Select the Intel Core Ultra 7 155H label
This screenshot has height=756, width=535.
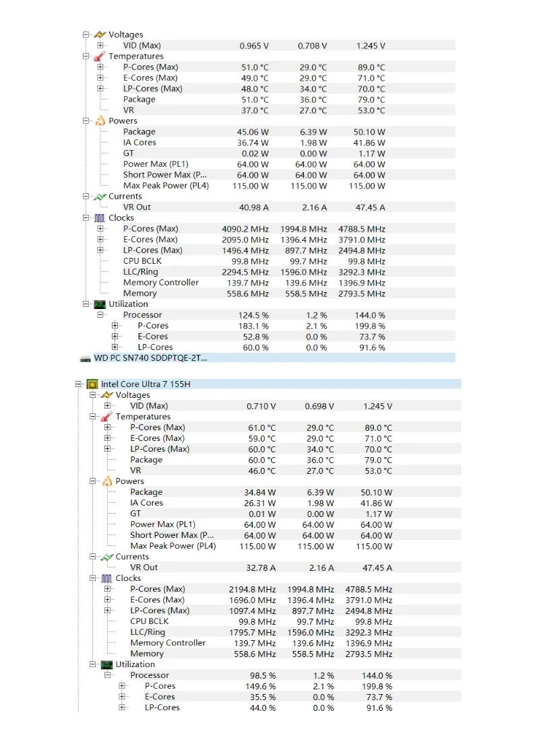point(146,384)
